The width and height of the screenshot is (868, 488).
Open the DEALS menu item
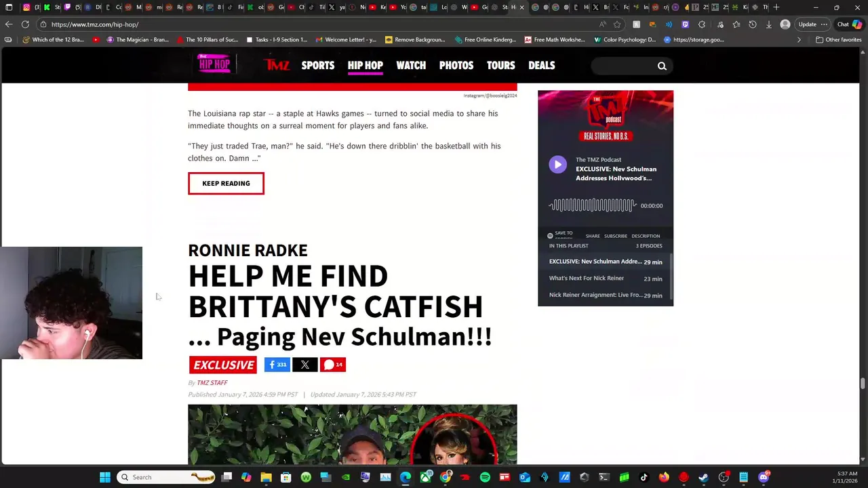[x=542, y=65]
